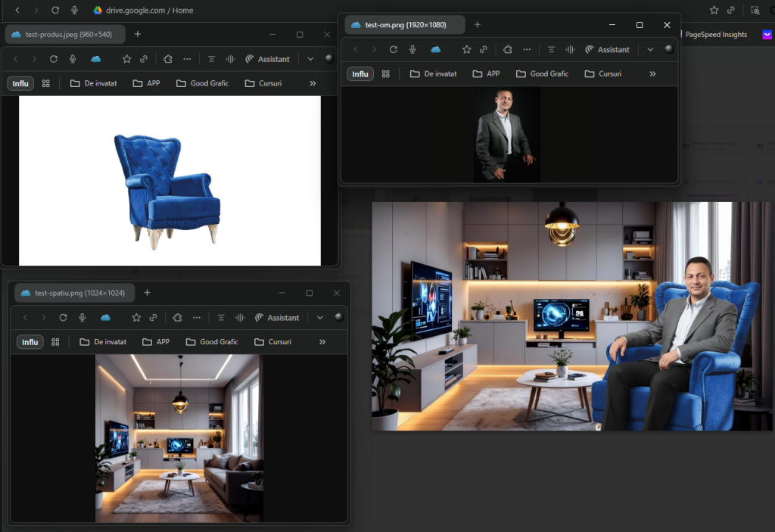Click the microphone icon in the test-spatiu.png window
The image size is (775, 532).
coord(82,318)
